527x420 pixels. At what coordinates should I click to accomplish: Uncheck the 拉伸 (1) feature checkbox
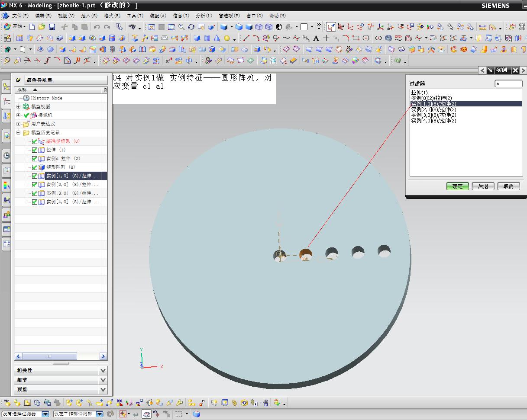coord(35,150)
